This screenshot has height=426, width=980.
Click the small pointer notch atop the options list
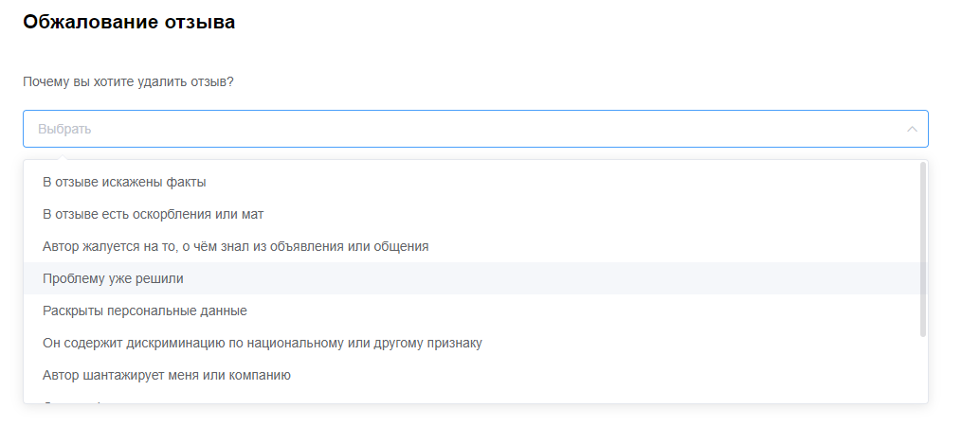(x=62, y=157)
